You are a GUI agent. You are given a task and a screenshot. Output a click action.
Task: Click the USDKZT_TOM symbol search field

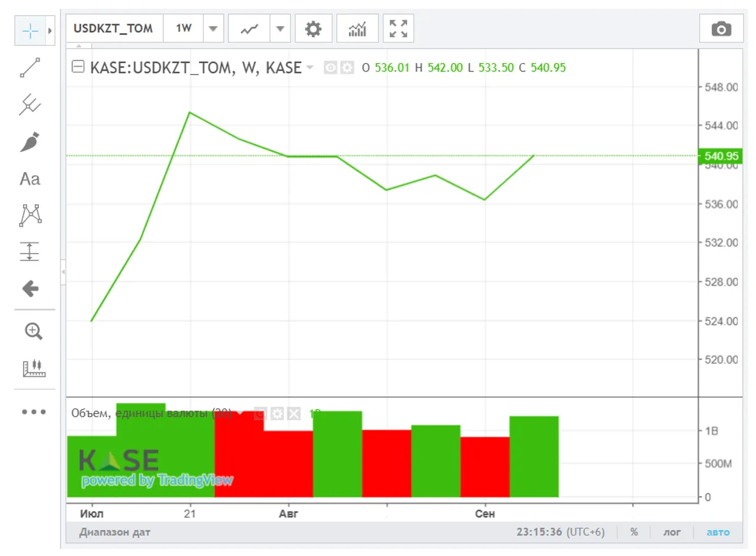[114, 29]
